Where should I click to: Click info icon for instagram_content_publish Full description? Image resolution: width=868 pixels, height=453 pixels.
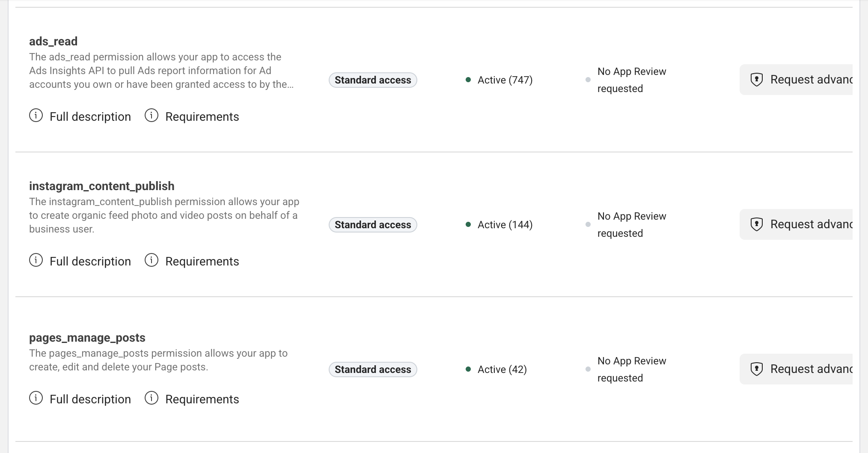[x=36, y=260]
